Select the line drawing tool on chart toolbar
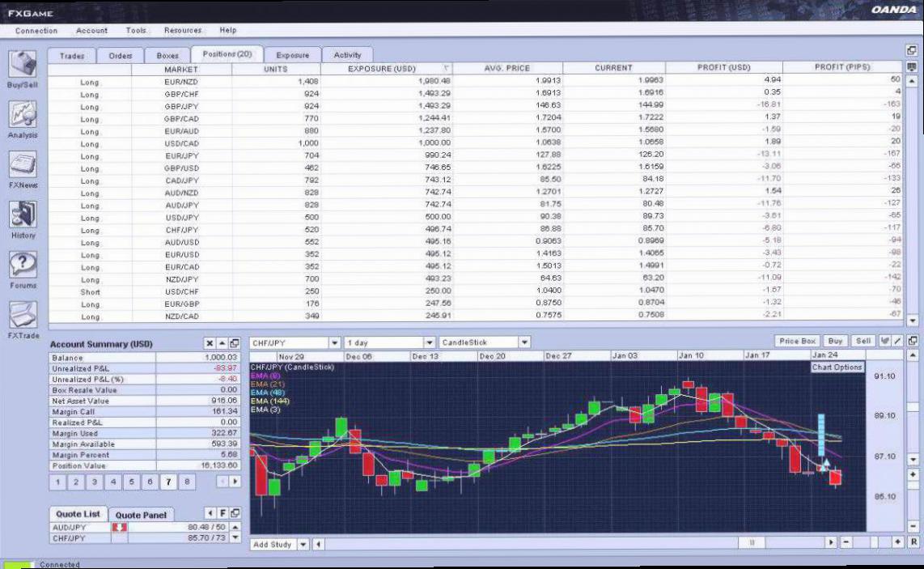Image resolution: width=924 pixels, height=569 pixels. 897,341
